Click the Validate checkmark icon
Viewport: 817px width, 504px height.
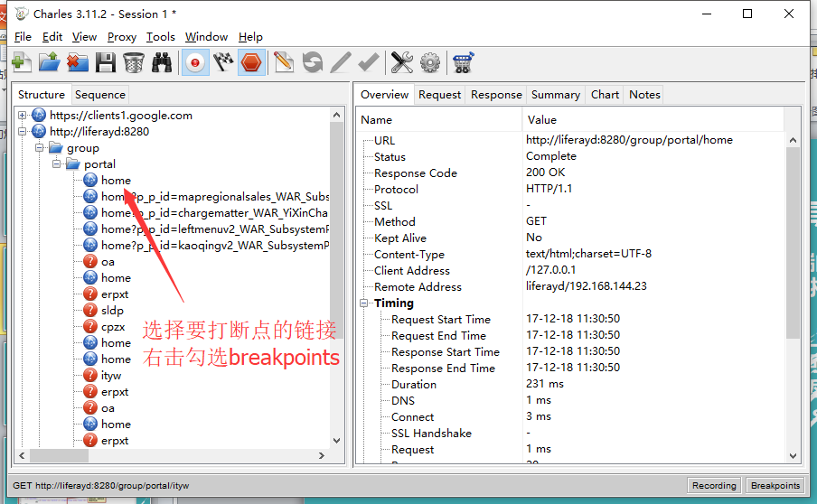[369, 62]
